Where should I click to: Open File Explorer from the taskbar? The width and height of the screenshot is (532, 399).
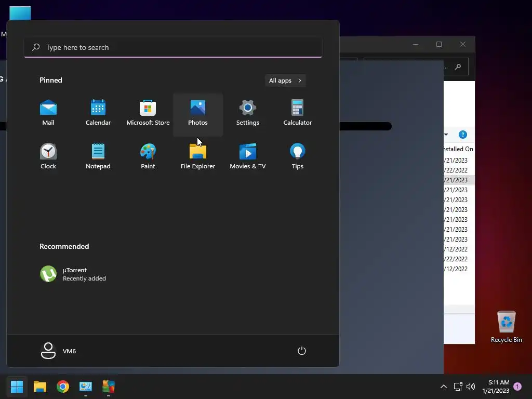tap(39, 387)
